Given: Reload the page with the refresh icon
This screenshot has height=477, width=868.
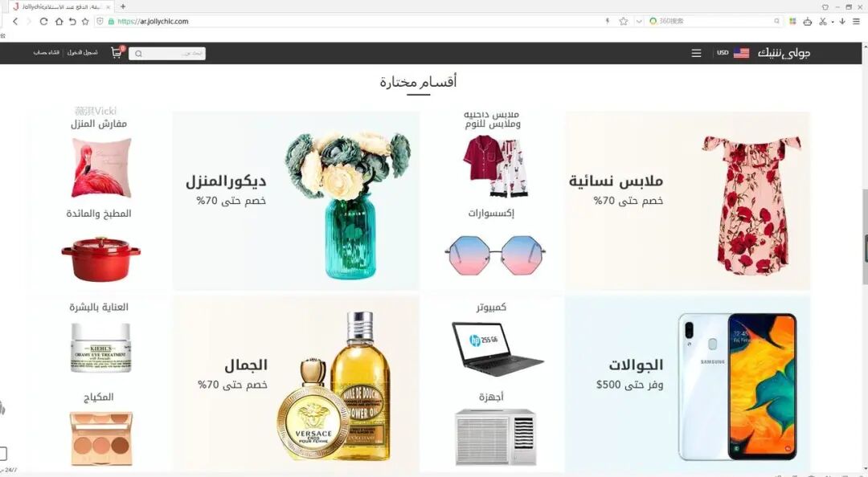Looking at the screenshot, I should [43, 21].
